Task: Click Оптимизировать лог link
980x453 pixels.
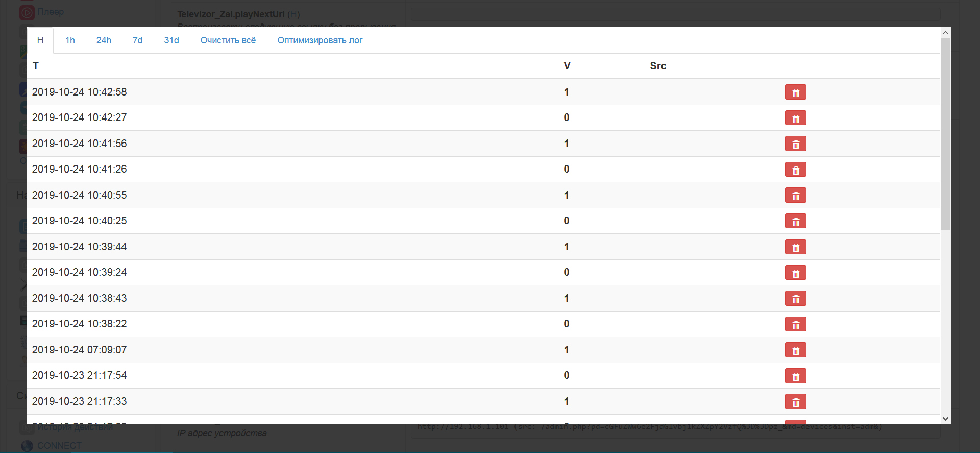Action: tap(320, 40)
